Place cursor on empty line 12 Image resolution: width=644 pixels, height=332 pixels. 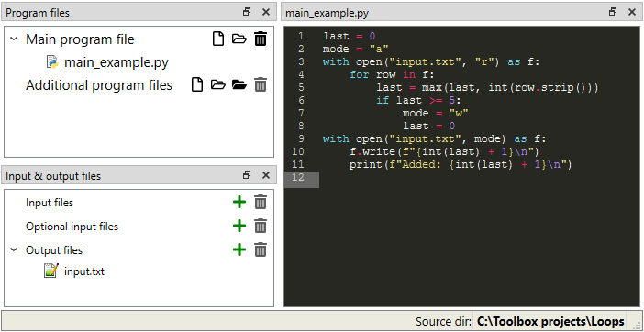[479, 178]
